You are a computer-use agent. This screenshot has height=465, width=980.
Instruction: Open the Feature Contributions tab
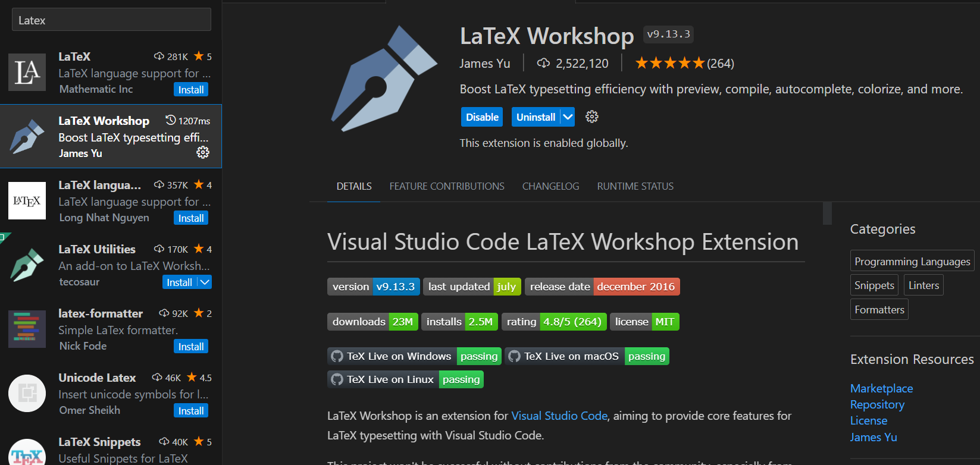447,186
